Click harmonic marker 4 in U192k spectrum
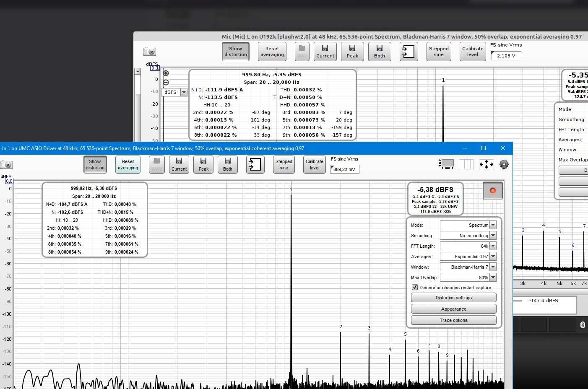This screenshot has height=389, width=588. coord(544,226)
